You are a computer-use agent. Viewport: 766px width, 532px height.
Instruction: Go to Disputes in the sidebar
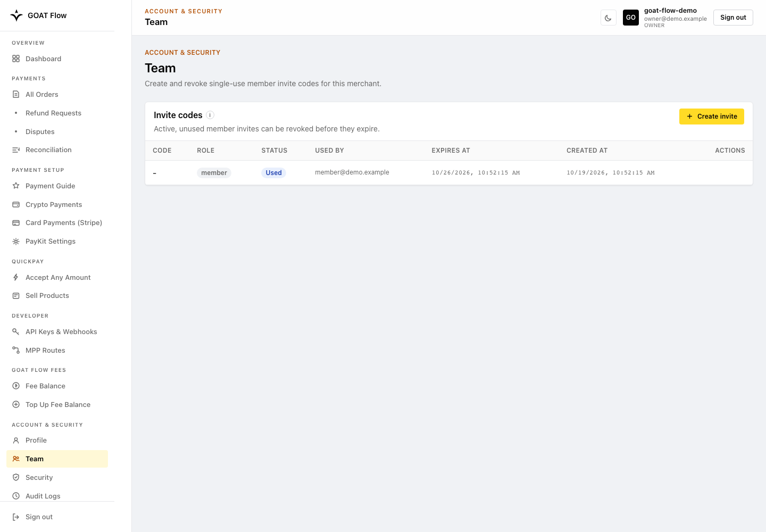(57, 131)
